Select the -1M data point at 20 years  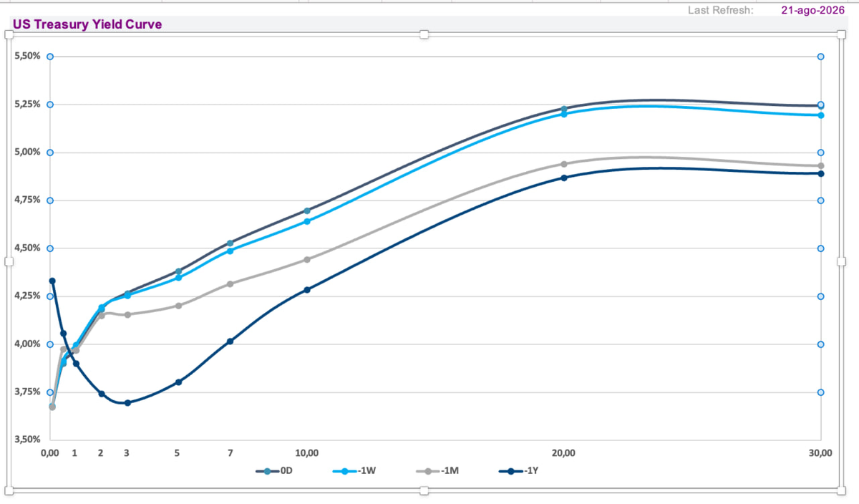coord(564,164)
